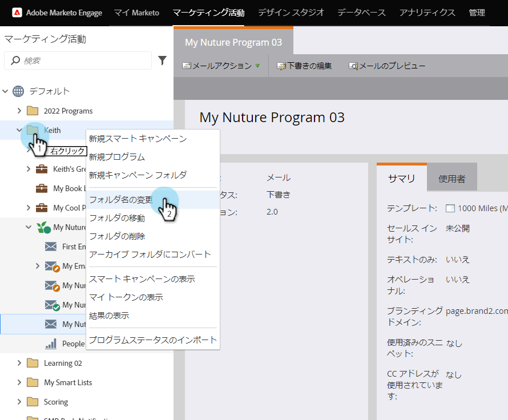Click the People report bar chart icon
The width and height of the screenshot is (508, 420).
click(x=51, y=344)
